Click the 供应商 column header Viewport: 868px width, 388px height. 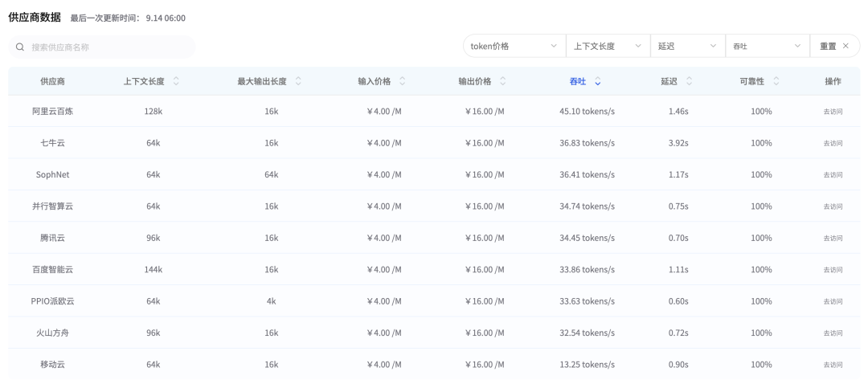click(52, 81)
